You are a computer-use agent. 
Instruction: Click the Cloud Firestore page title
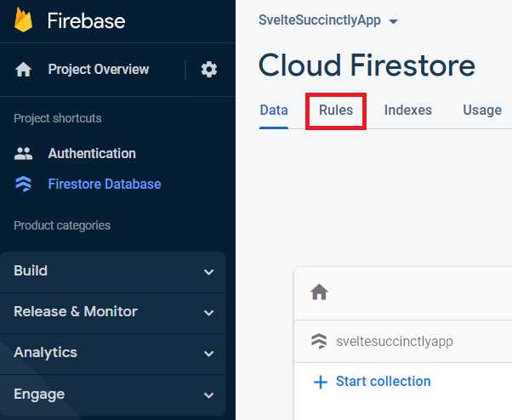367,65
